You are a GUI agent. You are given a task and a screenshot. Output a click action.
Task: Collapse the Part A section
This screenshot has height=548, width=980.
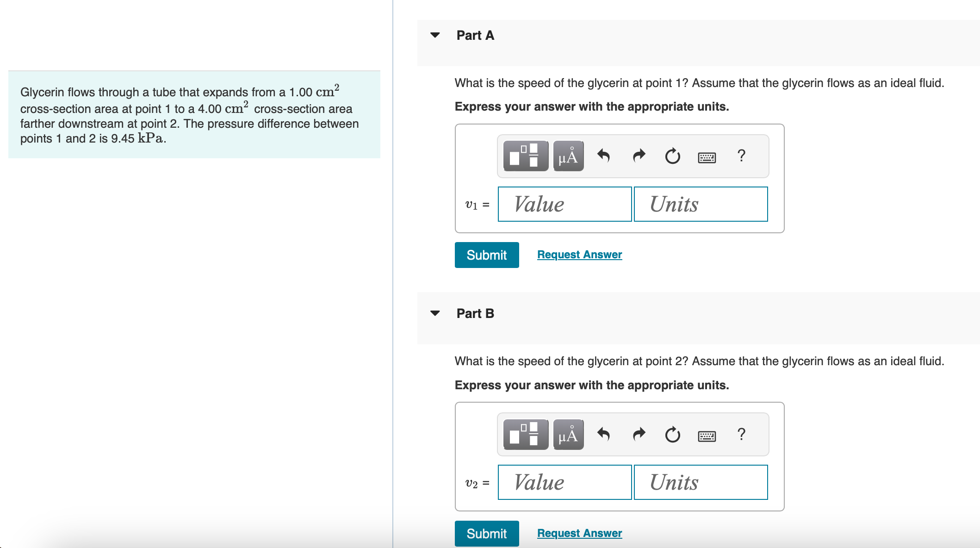435,35
